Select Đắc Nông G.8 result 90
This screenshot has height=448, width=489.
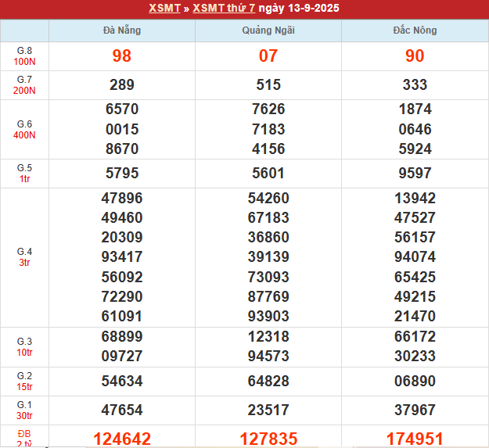[x=415, y=56]
